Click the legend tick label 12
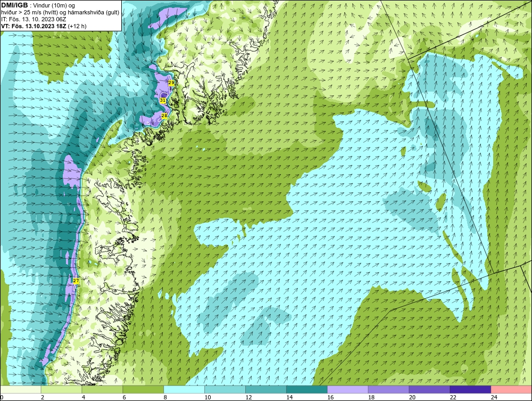The width and height of the screenshot is (532, 401). (x=248, y=397)
